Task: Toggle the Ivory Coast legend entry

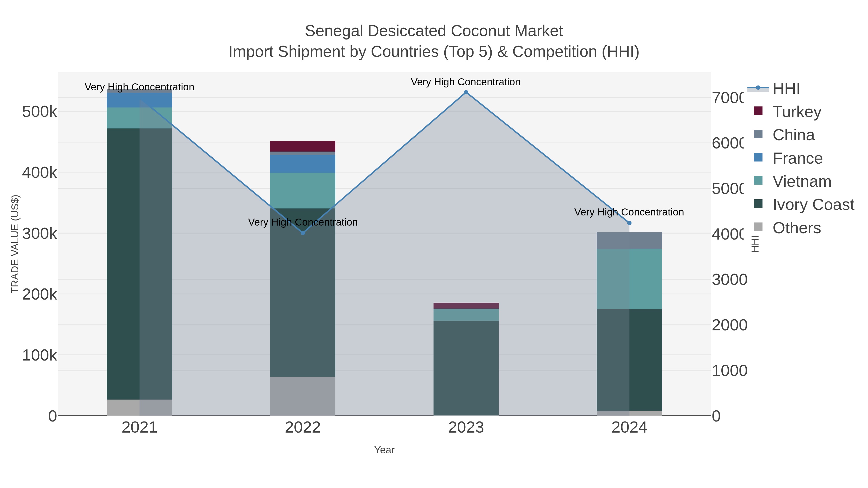Action: coord(804,204)
